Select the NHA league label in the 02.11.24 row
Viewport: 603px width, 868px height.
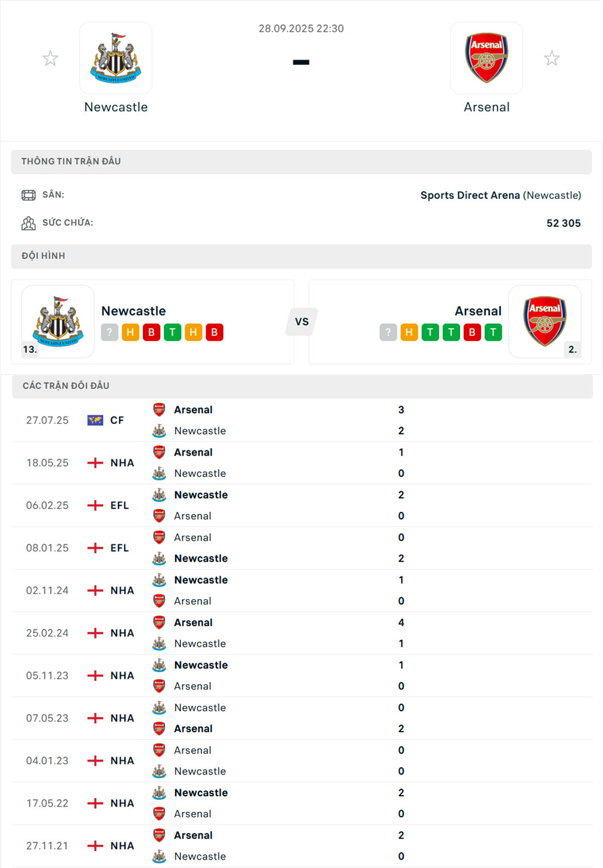point(121,591)
